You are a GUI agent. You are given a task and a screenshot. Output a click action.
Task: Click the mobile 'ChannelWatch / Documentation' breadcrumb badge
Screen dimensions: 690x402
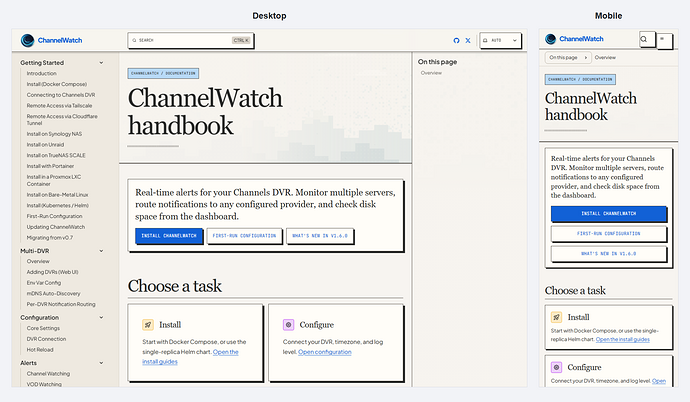[580, 79]
